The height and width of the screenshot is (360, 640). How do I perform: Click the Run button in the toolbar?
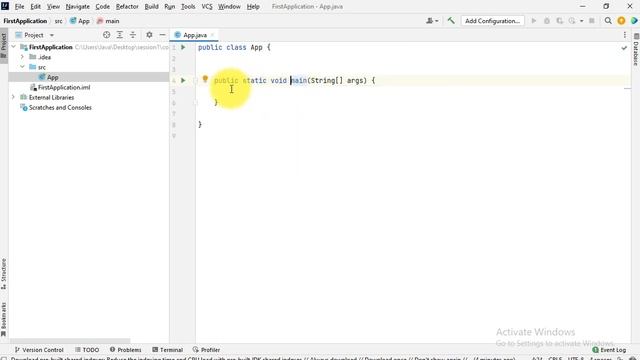[533, 21]
